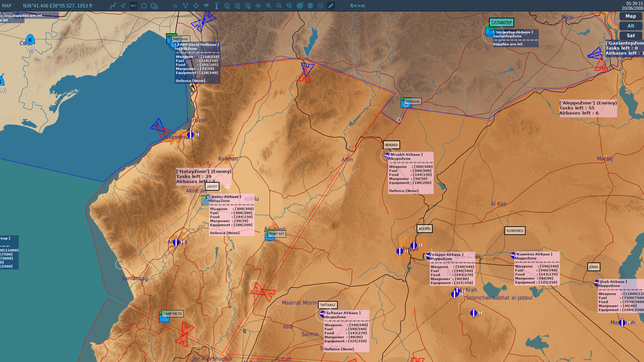The height and width of the screenshot is (362, 644).
Task: Click the radio tower antenna icon
Action: click(x=217, y=6)
